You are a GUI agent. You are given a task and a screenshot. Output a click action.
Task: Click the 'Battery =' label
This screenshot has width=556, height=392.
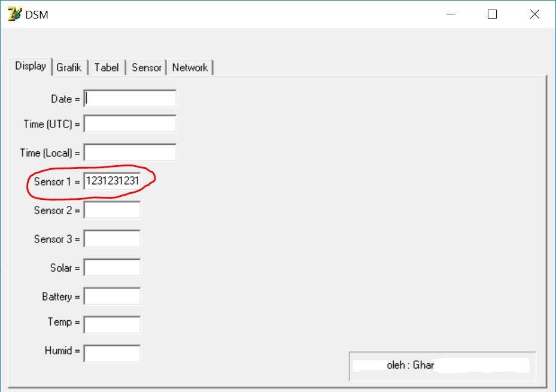point(61,297)
